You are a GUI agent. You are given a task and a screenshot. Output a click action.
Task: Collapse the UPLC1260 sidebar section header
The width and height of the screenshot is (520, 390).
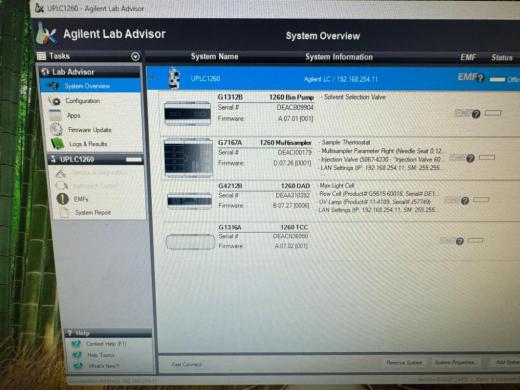coord(96,159)
